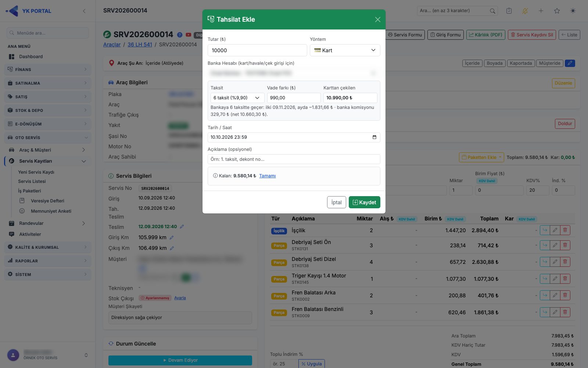Edit the Debriyaj Seti Ön row
The image size is (588, 368).
[555, 245]
